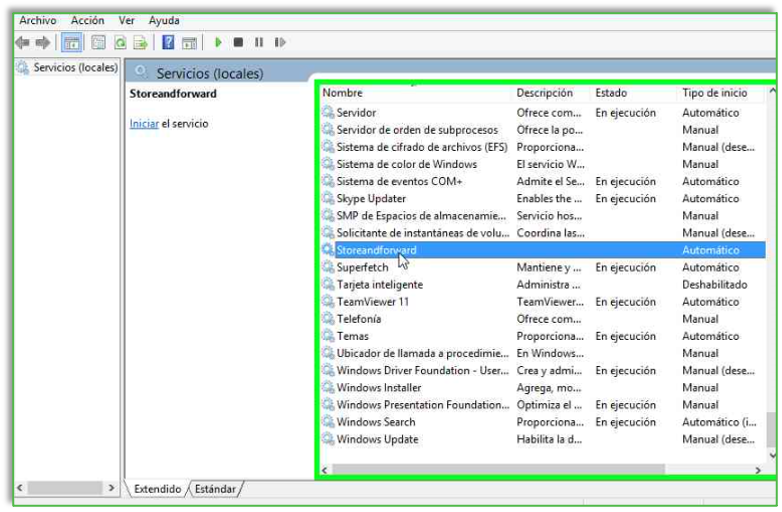The width and height of the screenshot is (782, 512).
Task: Sort by the Nombre column header
Action: click(343, 93)
